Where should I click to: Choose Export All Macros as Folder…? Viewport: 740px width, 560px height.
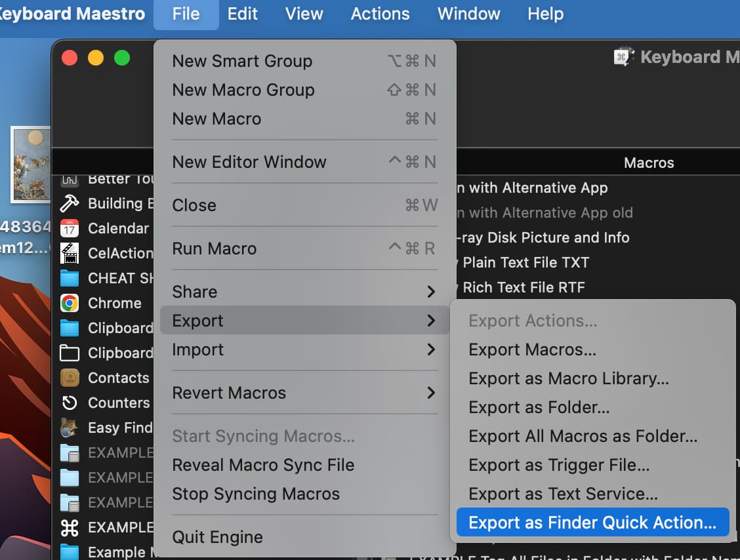593,436
